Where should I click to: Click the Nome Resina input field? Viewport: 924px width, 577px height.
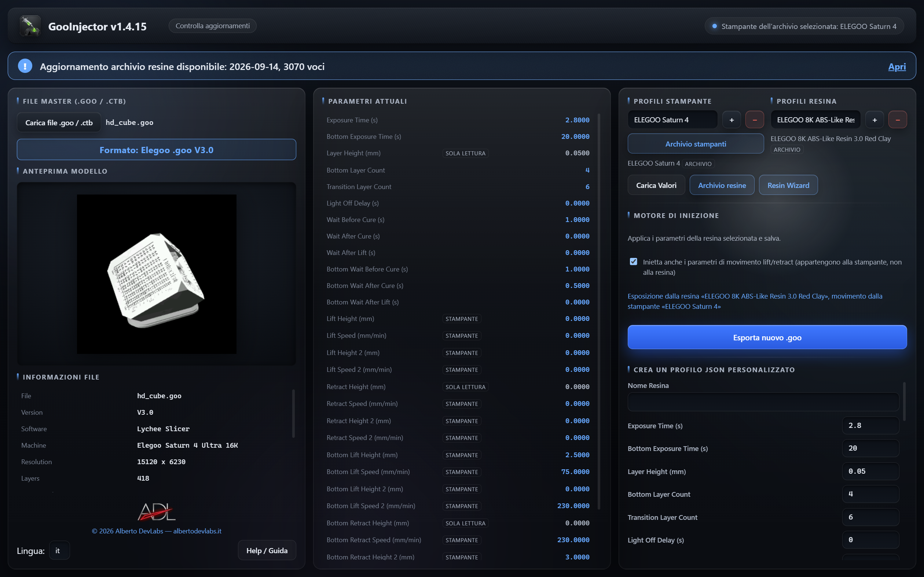763,402
